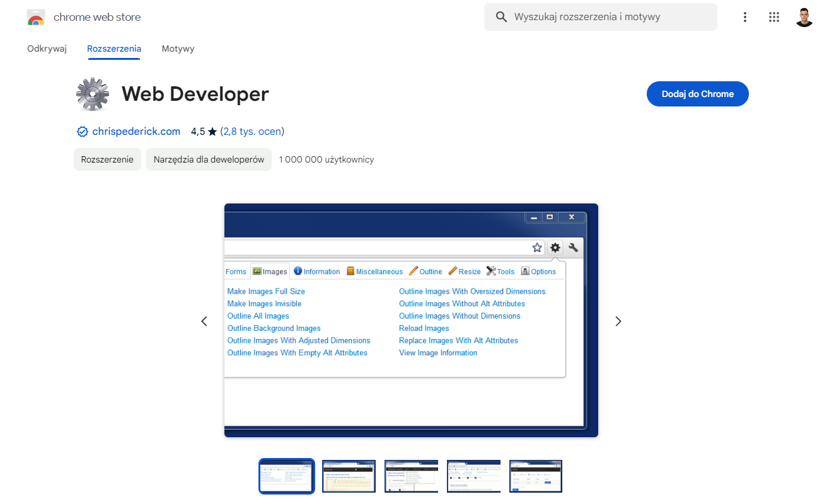The image size is (822, 504).
Task: Select the first screenshot thumbnail
Action: coord(287,476)
